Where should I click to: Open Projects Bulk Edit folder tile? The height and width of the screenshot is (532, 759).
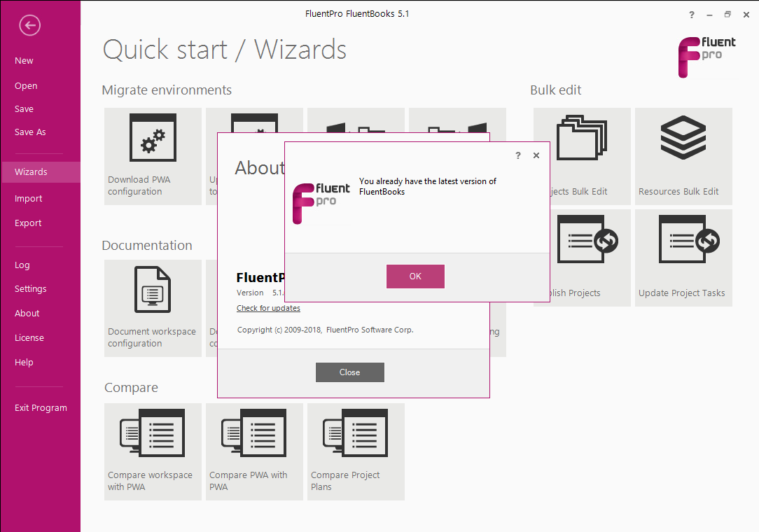coord(590,156)
